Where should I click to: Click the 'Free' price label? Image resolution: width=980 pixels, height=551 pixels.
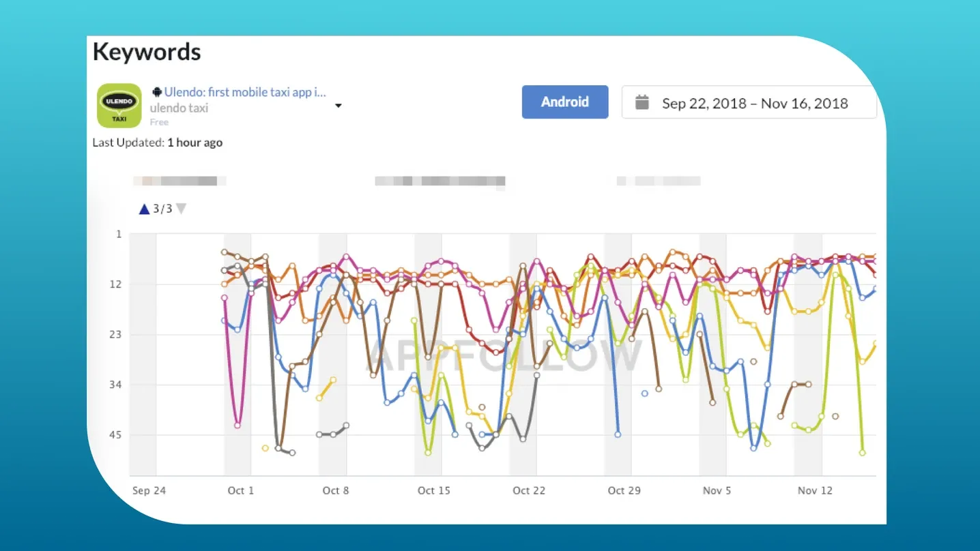(159, 122)
